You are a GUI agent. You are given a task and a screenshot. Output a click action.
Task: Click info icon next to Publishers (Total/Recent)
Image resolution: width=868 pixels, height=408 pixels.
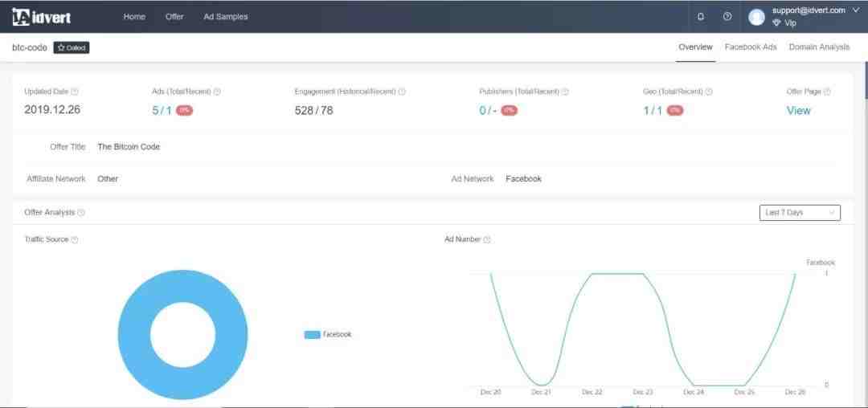[565, 92]
